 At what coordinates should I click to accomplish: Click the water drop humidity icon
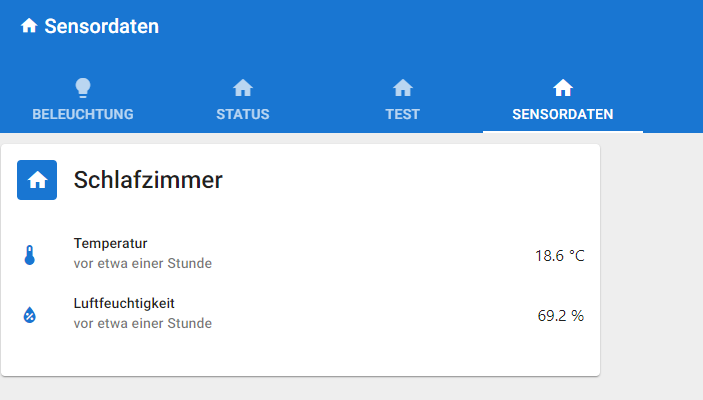[30, 316]
